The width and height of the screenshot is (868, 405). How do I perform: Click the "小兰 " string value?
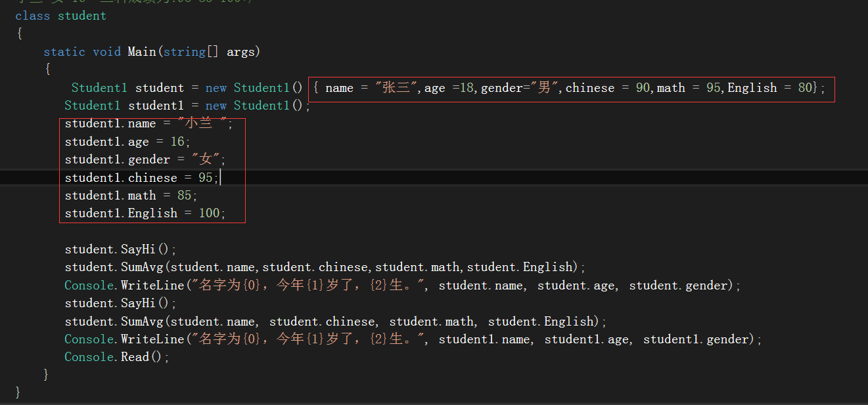pos(202,124)
